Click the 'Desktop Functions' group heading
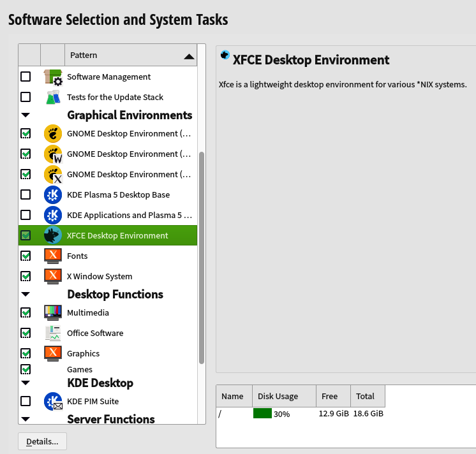 pos(115,294)
